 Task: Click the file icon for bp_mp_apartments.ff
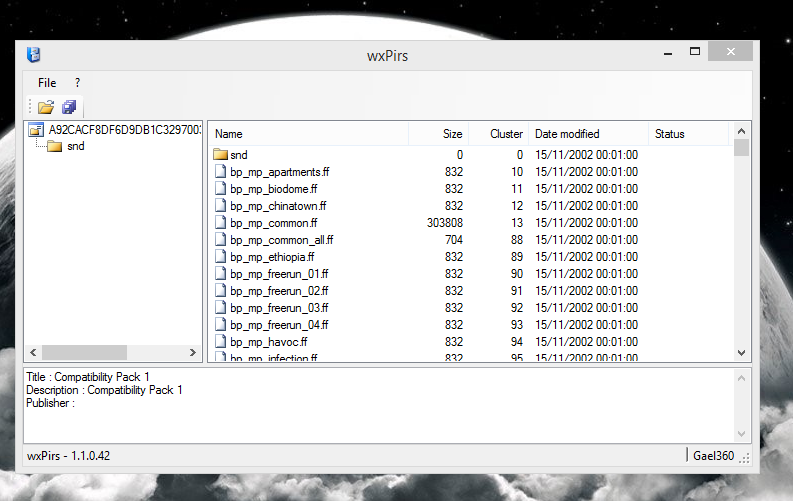tap(221, 172)
